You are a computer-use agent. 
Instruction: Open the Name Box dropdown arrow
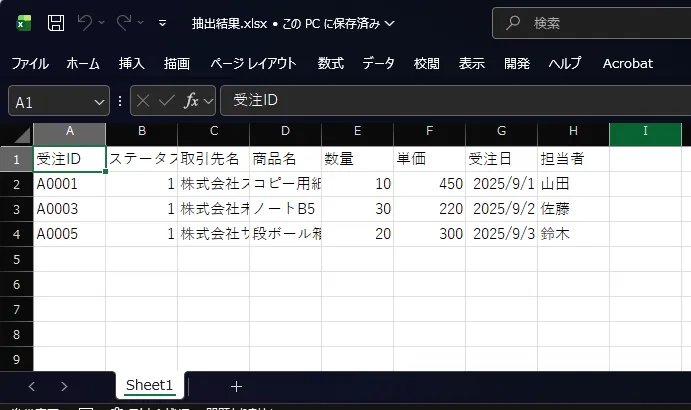click(x=98, y=101)
